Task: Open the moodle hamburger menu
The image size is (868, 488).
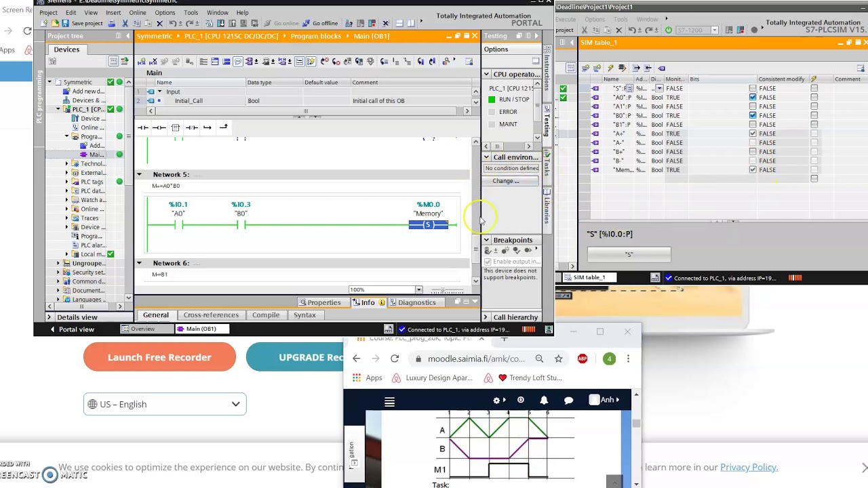Action: (x=389, y=402)
